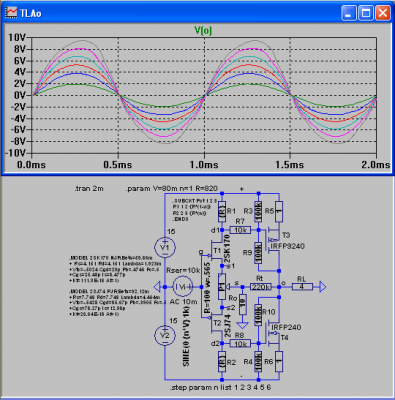Select the Rt 220k feedback resistor
The width and height of the screenshot is (395, 400).
[261, 287]
